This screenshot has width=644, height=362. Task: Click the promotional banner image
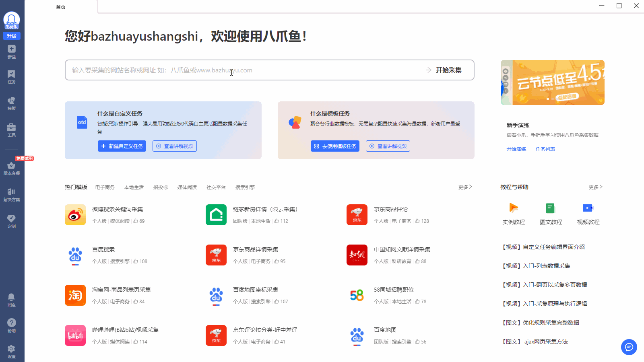[553, 82]
